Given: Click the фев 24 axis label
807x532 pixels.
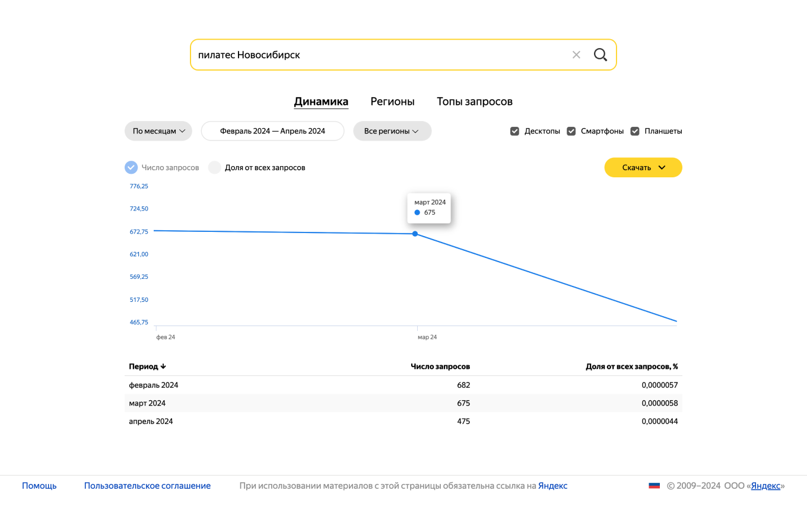Looking at the screenshot, I should click(x=166, y=337).
